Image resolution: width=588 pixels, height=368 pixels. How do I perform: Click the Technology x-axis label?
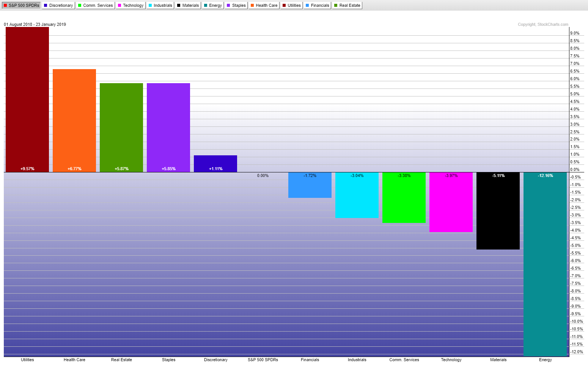pyautogui.click(x=451, y=360)
